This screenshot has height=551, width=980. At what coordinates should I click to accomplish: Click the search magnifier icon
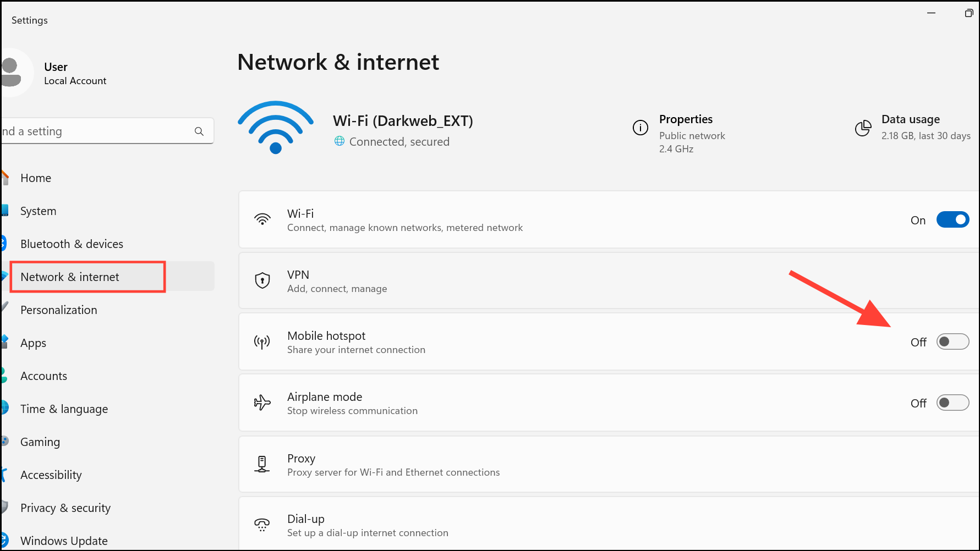click(x=199, y=131)
